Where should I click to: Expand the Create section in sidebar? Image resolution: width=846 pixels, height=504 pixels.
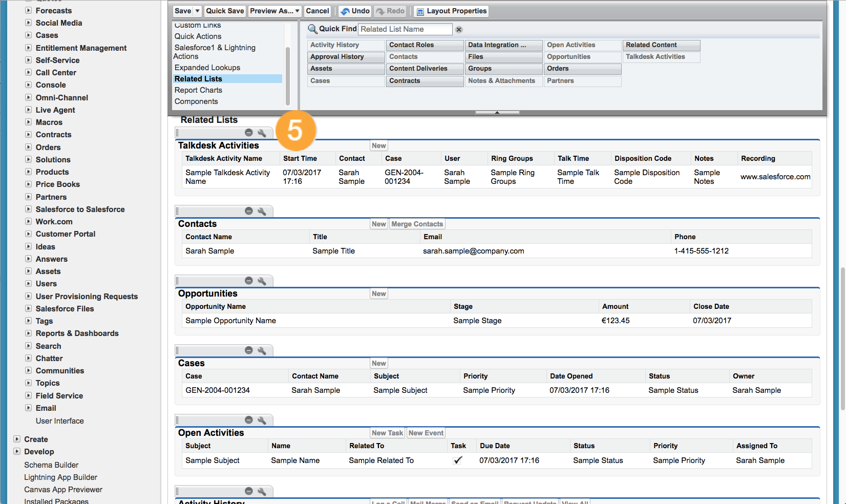(17, 439)
